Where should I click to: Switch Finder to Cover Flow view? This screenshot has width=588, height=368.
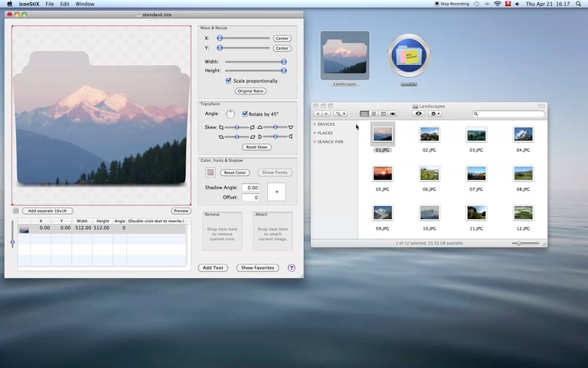(393, 113)
